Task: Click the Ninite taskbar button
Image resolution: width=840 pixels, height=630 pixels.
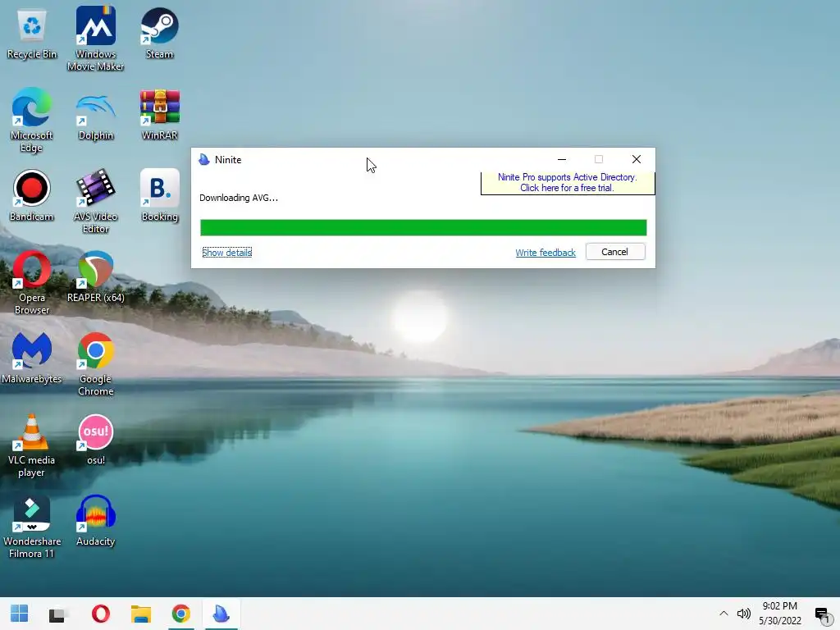Action: point(221,614)
